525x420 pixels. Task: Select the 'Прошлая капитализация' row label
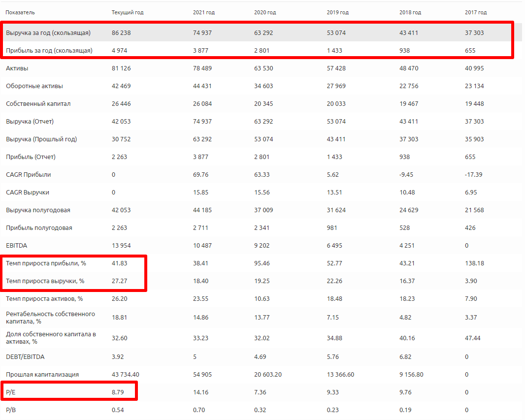[42, 375]
